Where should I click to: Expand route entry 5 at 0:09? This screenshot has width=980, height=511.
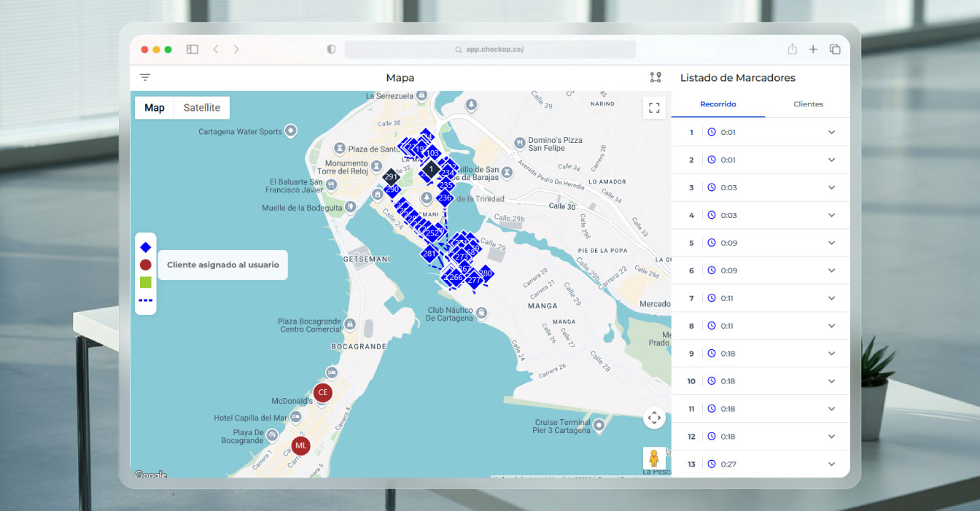coord(831,243)
